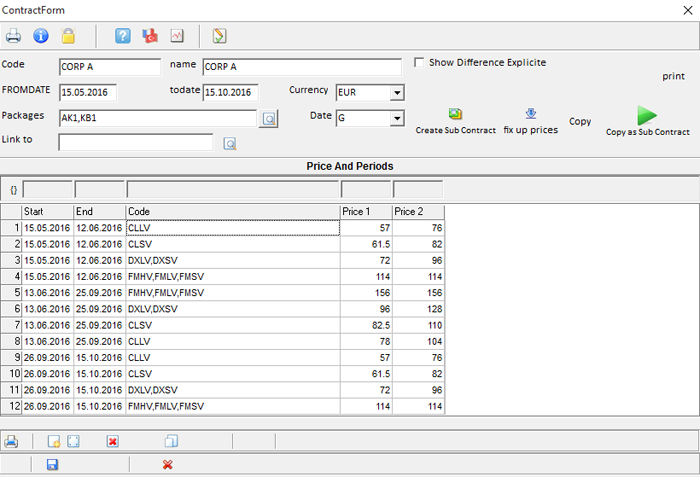This screenshot has width=700, height=477.
Task: Click the red X delete row icon
Action: (112, 442)
